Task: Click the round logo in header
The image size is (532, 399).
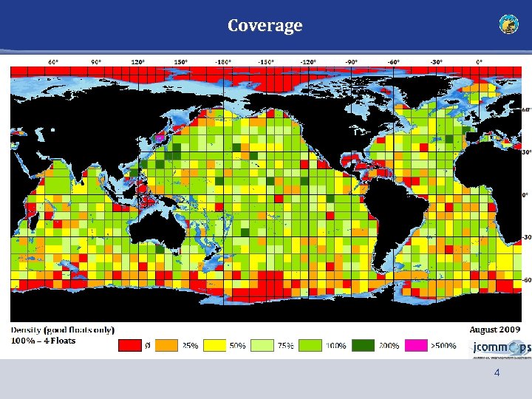Action: pos(508,24)
